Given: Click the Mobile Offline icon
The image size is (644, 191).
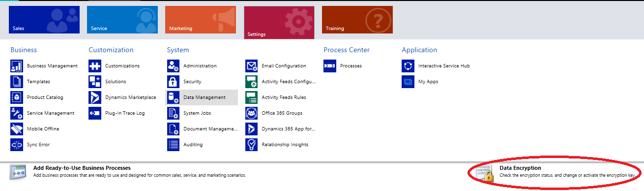Looking at the screenshot, I should (17, 129).
